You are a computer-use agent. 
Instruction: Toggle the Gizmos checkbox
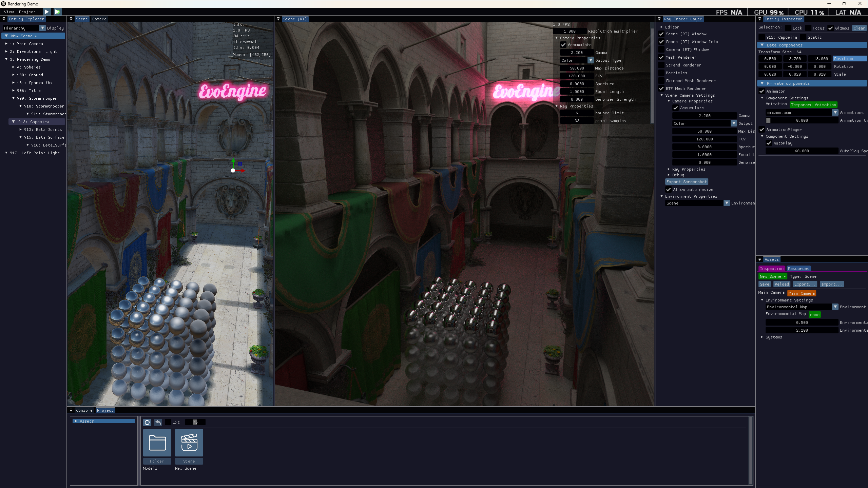830,28
